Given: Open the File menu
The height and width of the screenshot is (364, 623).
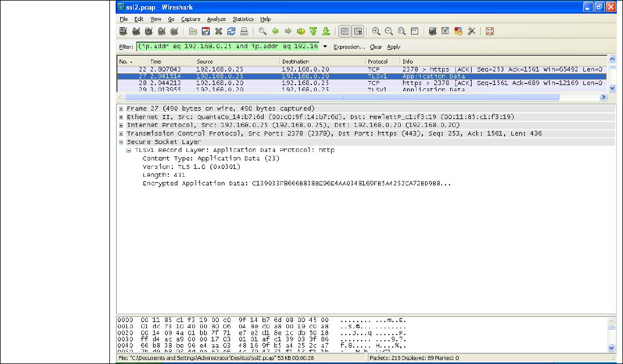Looking at the screenshot, I should pyautogui.click(x=124, y=19).
